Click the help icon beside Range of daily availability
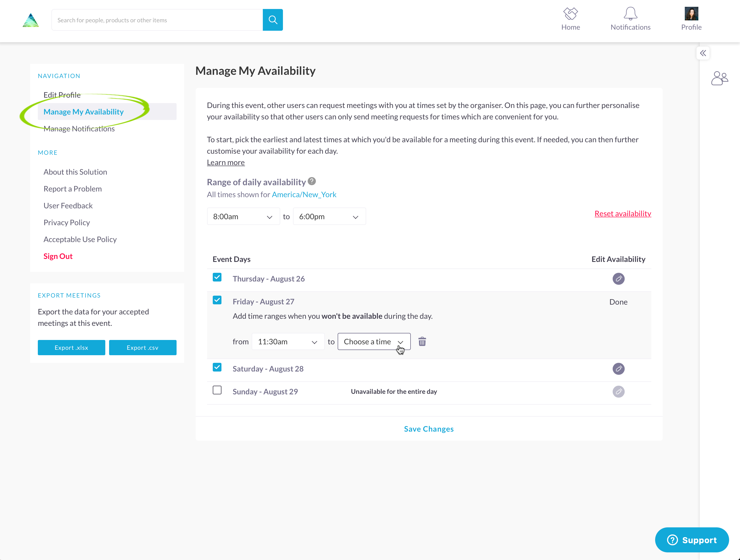This screenshot has width=740, height=560. [x=312, y=181]
